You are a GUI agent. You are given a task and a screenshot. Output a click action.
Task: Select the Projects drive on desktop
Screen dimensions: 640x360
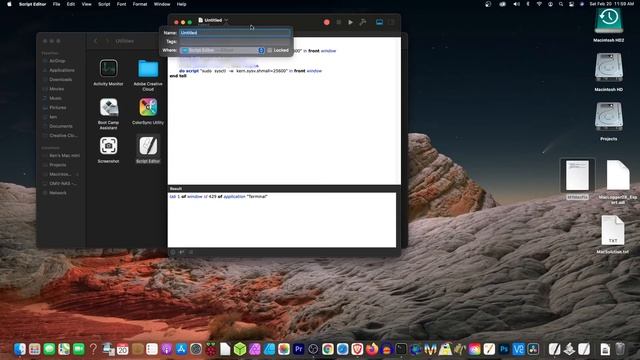click(609, 121)
